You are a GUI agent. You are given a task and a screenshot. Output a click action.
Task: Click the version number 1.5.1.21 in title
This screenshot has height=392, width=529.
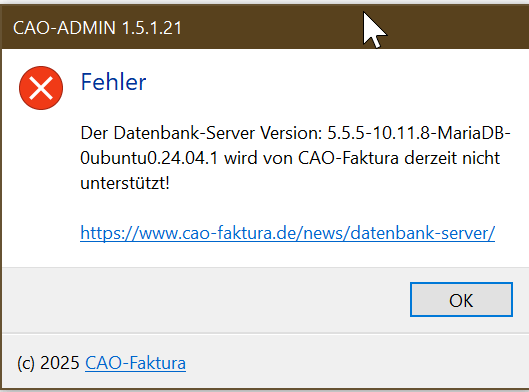click(152, 28)
